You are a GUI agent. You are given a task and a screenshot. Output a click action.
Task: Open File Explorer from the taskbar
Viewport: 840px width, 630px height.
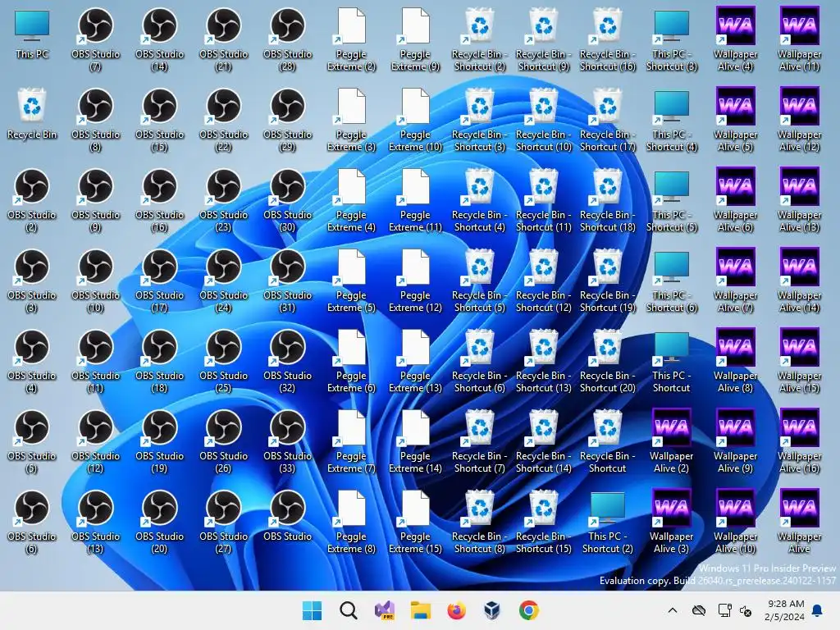point(421,610)
